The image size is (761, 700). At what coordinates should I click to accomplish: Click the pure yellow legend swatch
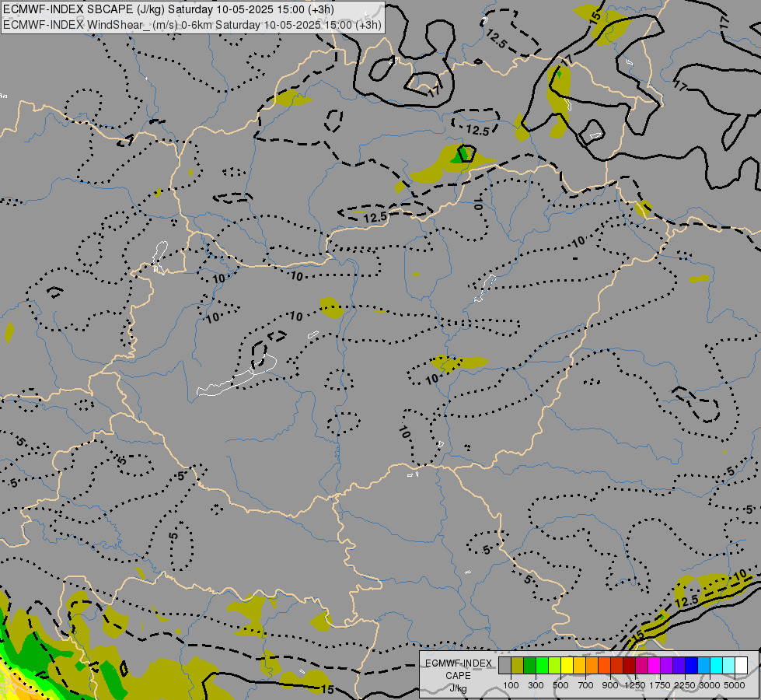(x=567, y=666)
